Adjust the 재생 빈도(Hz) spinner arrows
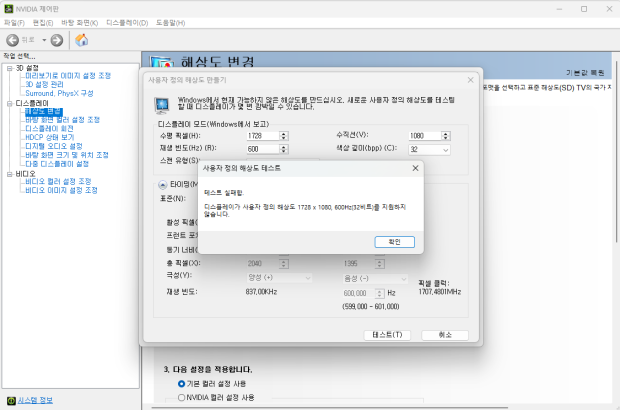 point(284,149)
